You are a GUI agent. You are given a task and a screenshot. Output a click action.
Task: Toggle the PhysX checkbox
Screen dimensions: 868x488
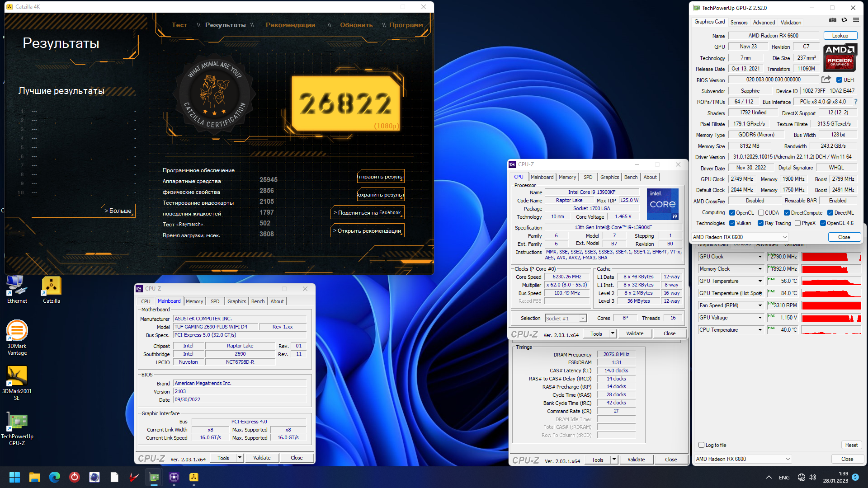(x=797, y=223)
